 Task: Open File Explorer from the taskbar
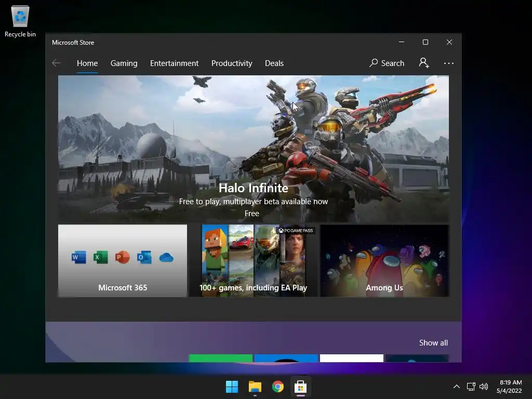(x=255, y=387)
